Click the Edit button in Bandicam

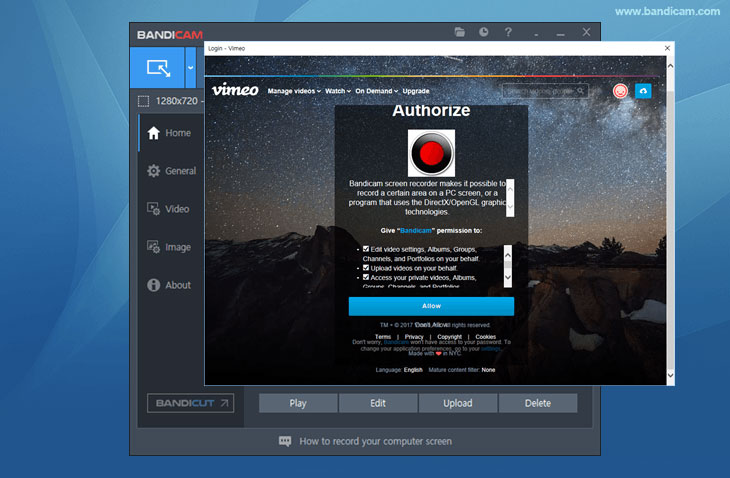coord(378,403)
